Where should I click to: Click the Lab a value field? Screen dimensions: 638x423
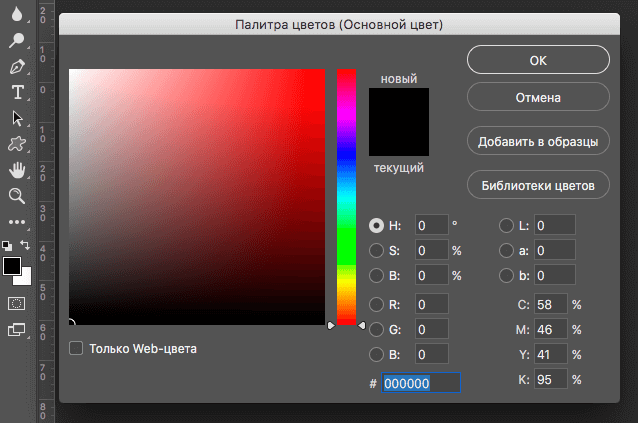tap(555, 250)
